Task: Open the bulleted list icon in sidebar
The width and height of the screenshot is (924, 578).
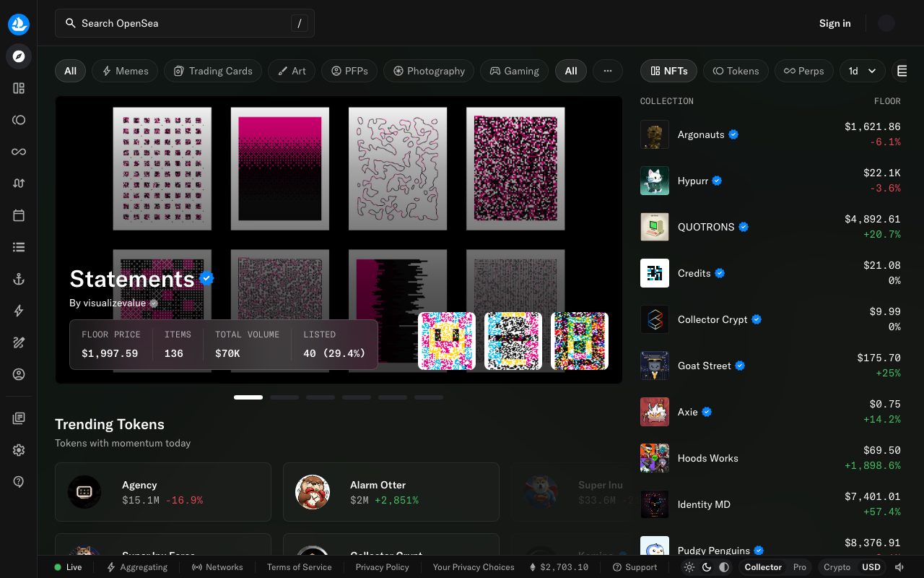Action: point(19,247)
